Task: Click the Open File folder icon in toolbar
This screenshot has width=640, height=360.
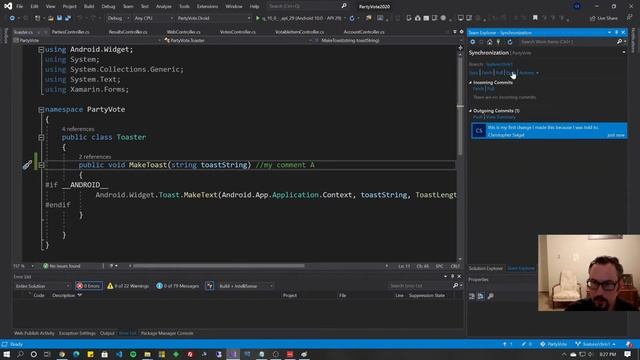Action: 51,18
